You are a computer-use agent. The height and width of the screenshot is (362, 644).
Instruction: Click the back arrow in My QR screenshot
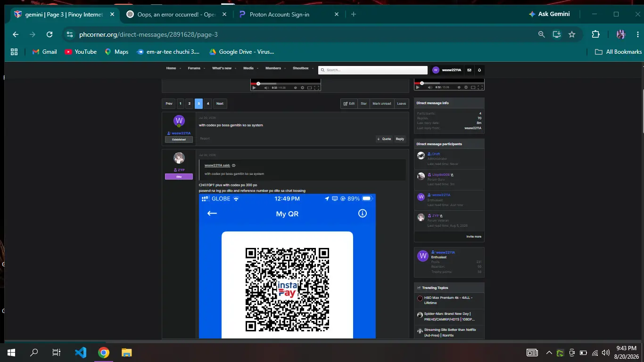pyautogui.click(x=212, y=214)
